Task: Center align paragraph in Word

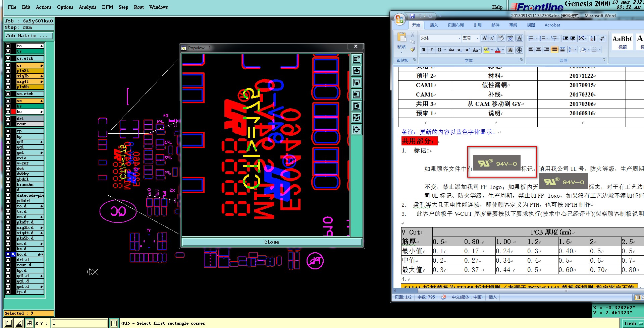Action: [539, 50]
